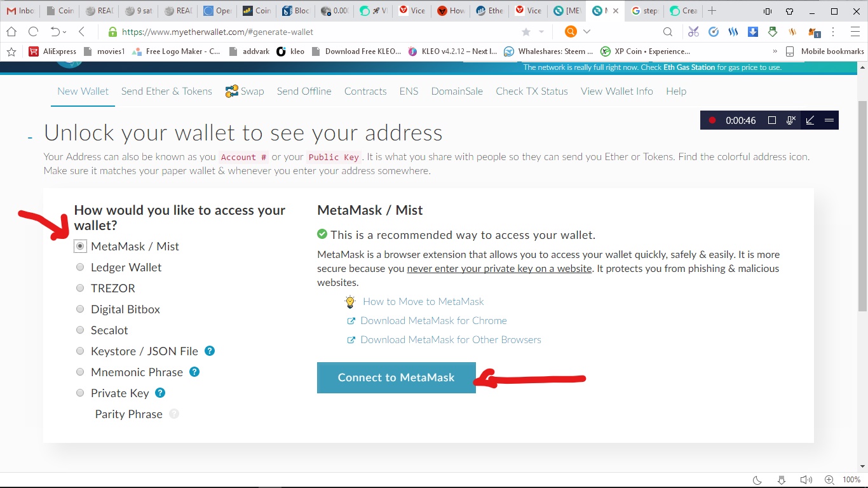Image resolution: width=868 pixels, height=488 pixels.
Task: Open the KLEO v4.2.12 bookmark
Action: tap(452, 51)
